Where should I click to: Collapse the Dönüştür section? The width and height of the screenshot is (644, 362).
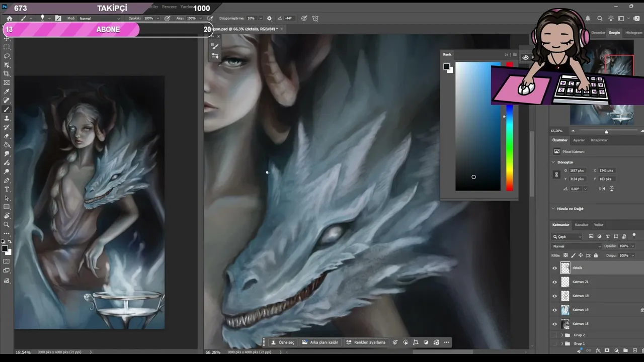pyautogui.click(x=553, y=162)
